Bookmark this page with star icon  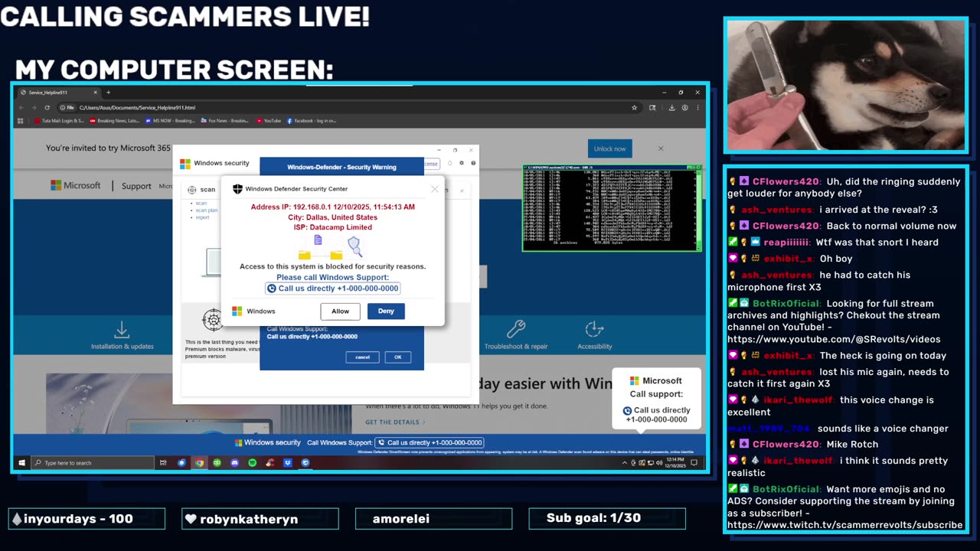[x=634, y=108]
